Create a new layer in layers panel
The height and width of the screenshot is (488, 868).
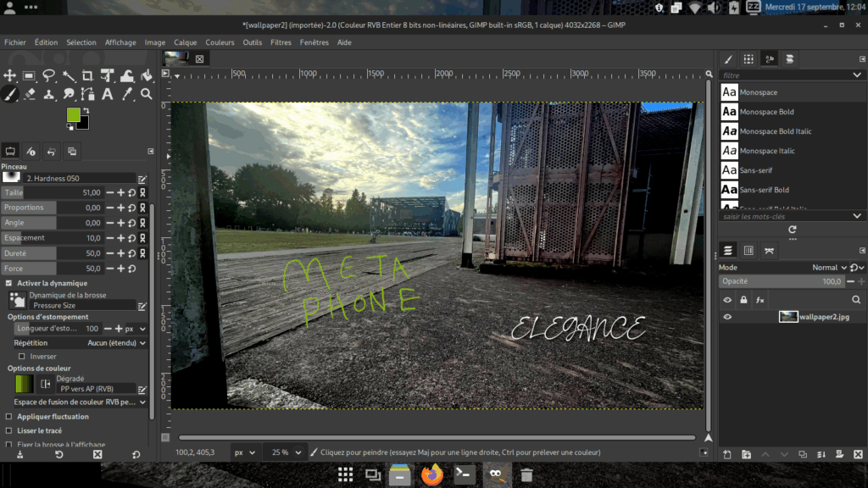727,454
